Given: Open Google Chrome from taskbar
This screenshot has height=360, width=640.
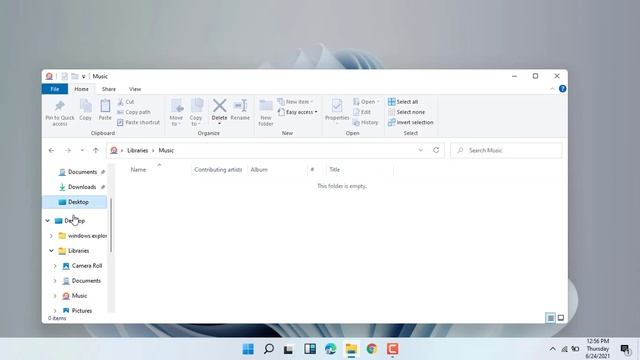Looking at the screenshot, I should pyautogui.click(x=372, y=349).
